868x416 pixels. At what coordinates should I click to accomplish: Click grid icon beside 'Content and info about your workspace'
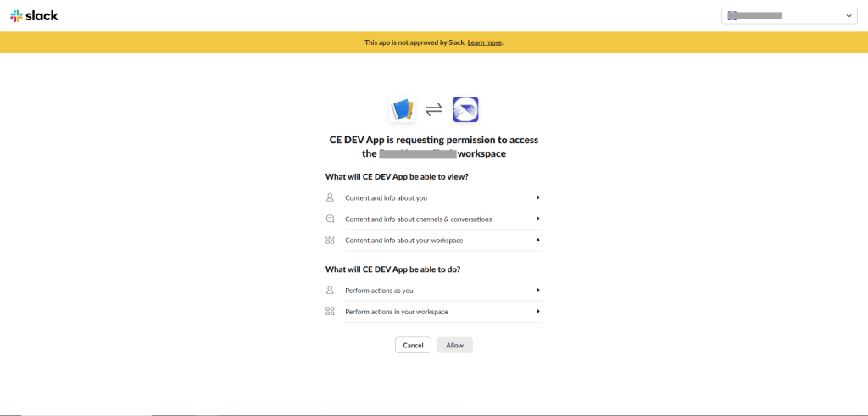[331, 240]
